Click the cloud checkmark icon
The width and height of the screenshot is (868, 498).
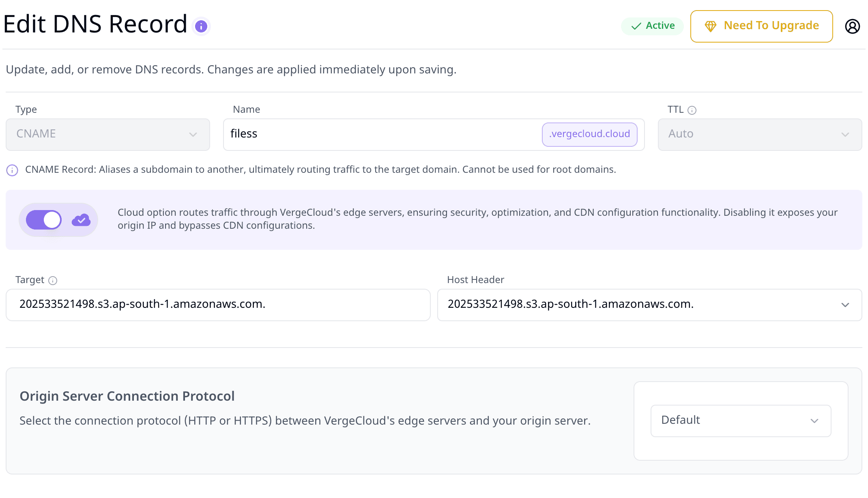coord(81,220)
